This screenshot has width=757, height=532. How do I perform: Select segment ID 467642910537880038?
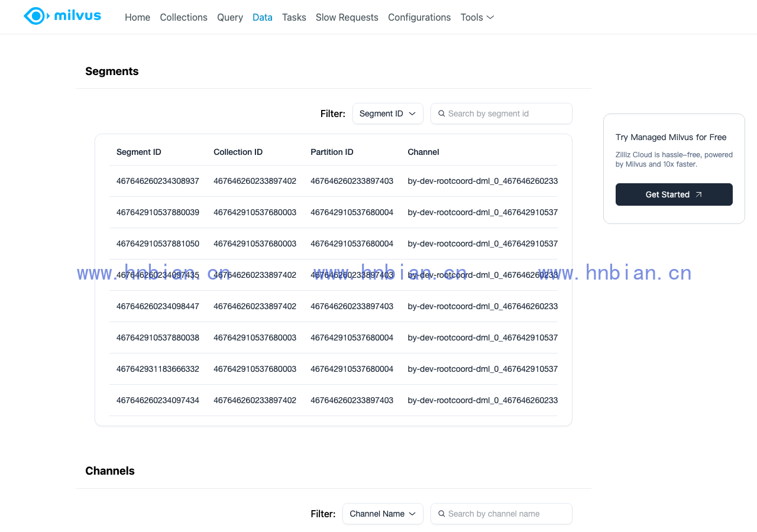158,338
